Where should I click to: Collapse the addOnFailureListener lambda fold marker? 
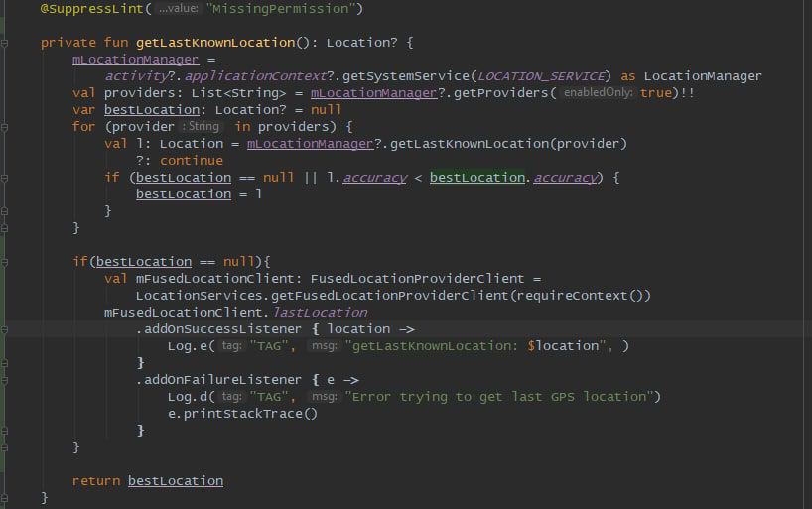[x=4, y=380]
